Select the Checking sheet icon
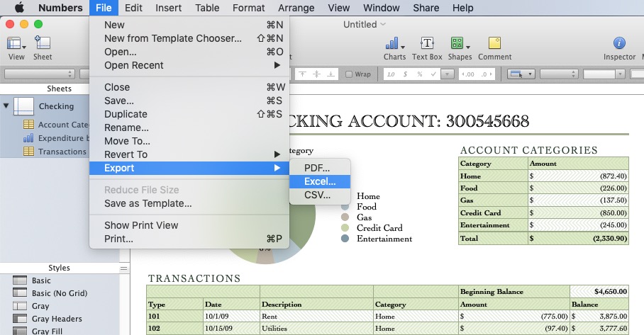Image resolution: width=644 pixels, height=335 pixels. (23, 106)
